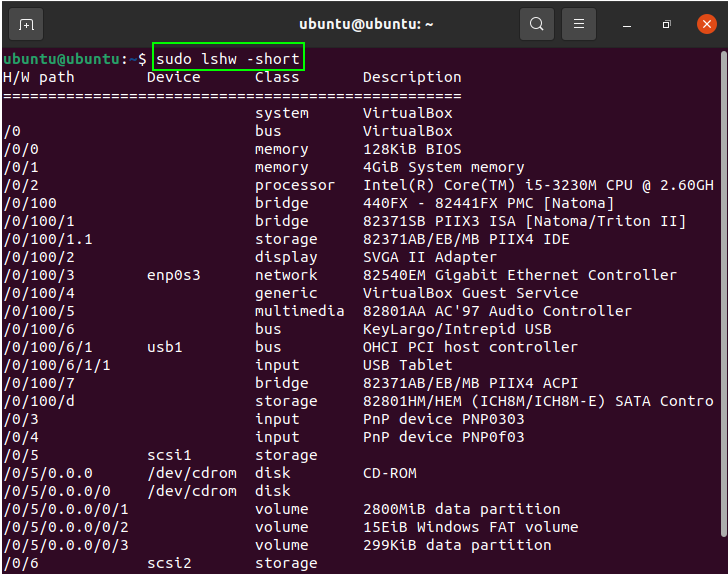
Task: Click the scsi2 device name
Action: tap(169, 563)
